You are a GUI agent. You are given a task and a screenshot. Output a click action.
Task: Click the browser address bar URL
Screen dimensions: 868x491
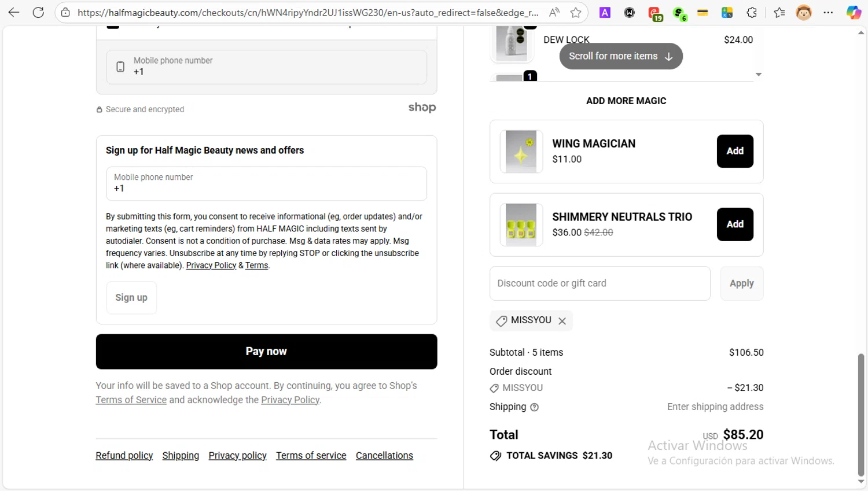pos(307,12)
